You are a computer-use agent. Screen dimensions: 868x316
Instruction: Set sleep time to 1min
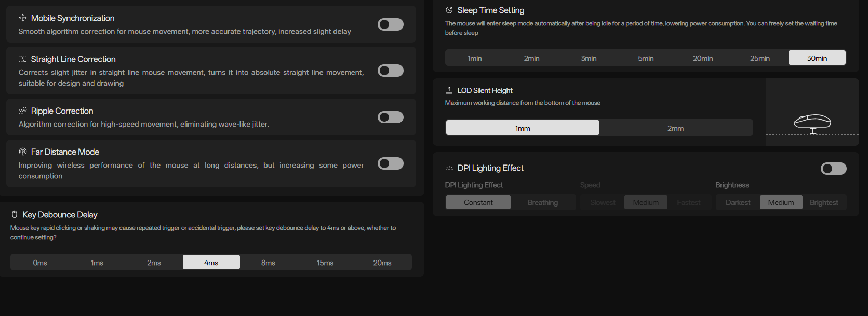(475, 58)
